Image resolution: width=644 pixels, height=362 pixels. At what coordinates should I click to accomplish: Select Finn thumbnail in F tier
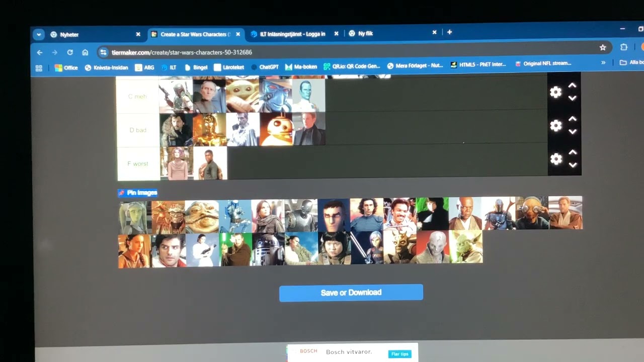coord(210,163)
